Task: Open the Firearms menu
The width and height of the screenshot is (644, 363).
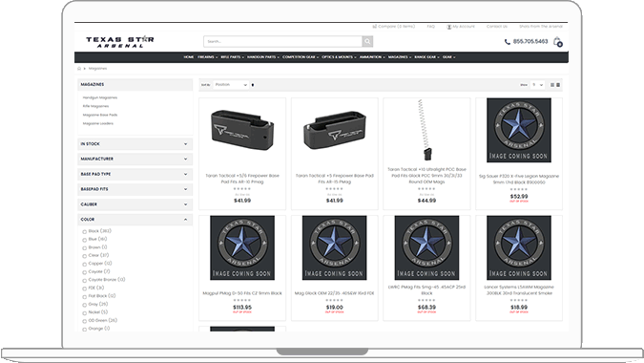Action: [207, 57]
